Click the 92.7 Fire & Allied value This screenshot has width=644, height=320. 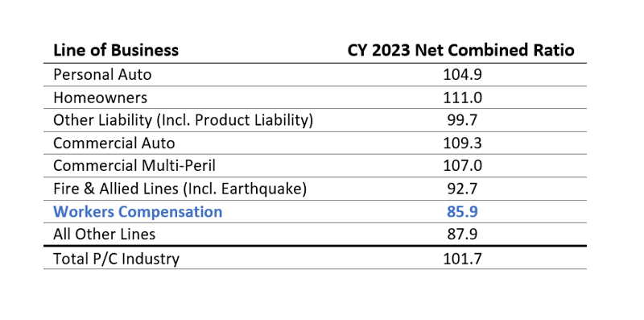tap(462, 189)
